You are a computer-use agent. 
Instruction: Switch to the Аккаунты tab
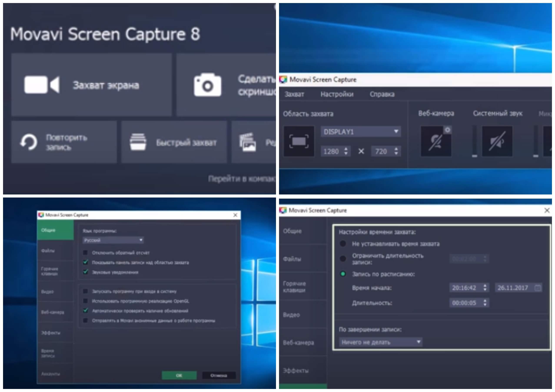coord(55,374)
